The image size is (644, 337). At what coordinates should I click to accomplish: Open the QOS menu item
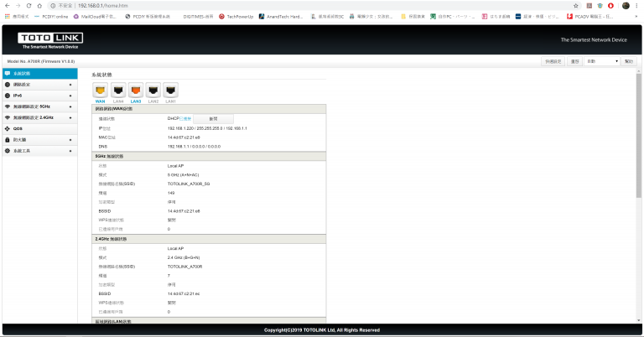click(x=40, y=129)
